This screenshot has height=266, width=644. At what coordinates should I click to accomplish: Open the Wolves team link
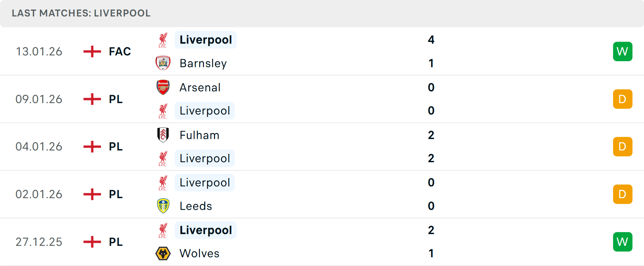[x=199, y=253]
